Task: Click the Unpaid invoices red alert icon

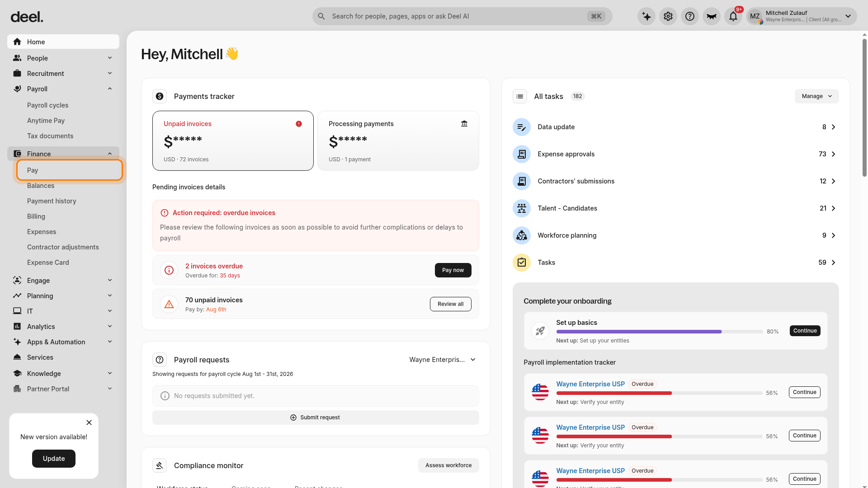Action: (x=299, y=124)
